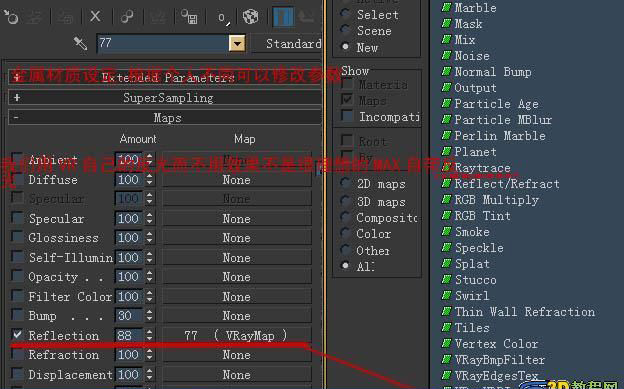Click the Bump amount spinner arrows
The height and width of the screenshot is (389, 624).
pyautogui.click(x=149, y=315)
